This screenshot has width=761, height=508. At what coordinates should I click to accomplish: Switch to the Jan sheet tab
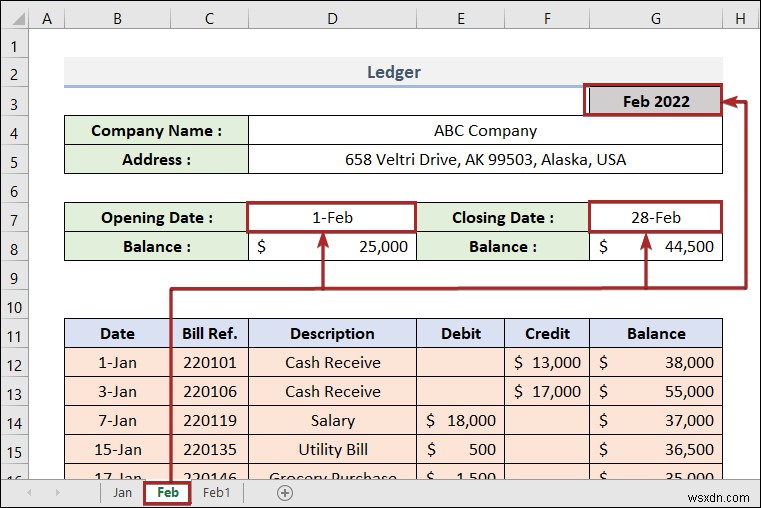(x=122, y=493)
